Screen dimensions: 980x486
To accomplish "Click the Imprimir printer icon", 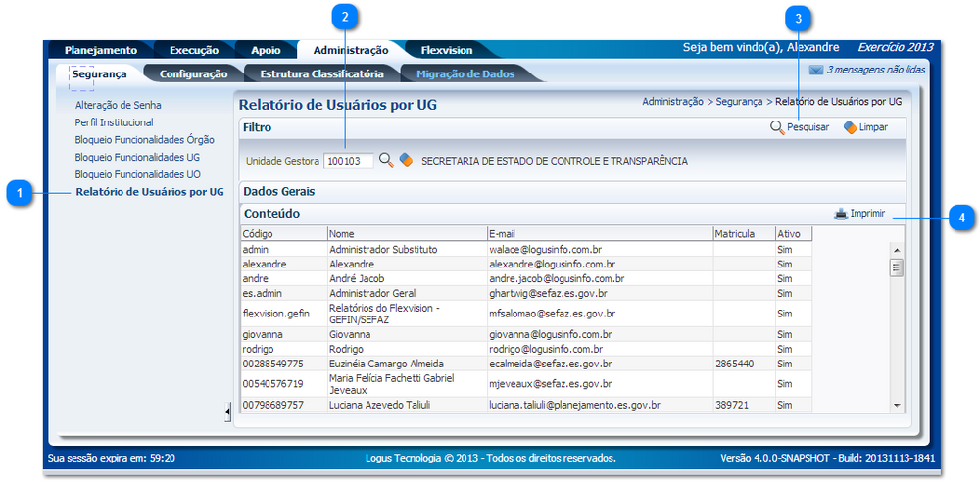I will pyautogui.click(x=841, y=213).
